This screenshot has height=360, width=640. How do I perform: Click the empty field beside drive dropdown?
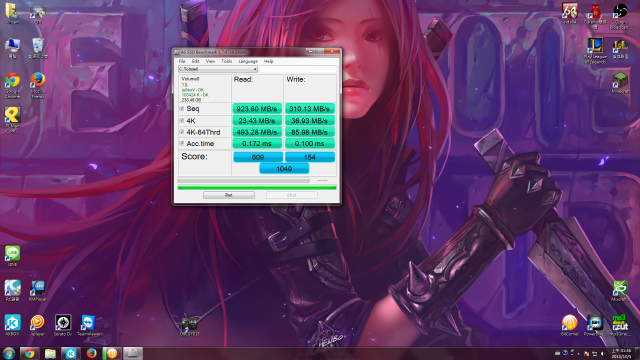point(298,69)
